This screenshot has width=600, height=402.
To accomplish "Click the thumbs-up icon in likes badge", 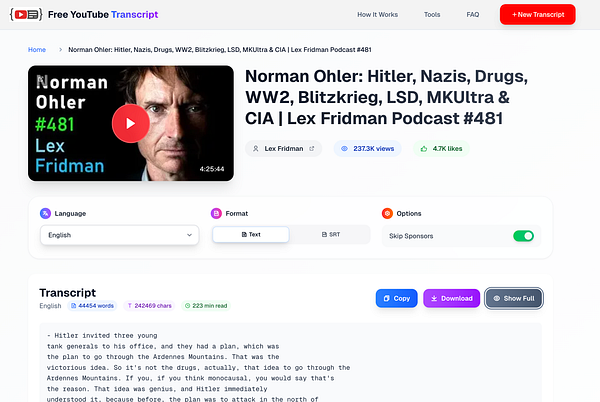I will (424, 148).
